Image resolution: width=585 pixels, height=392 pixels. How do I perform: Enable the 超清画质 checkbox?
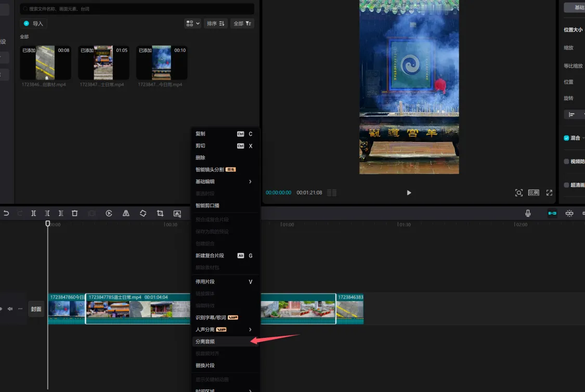pyautogui.click(x=566, y=185)
